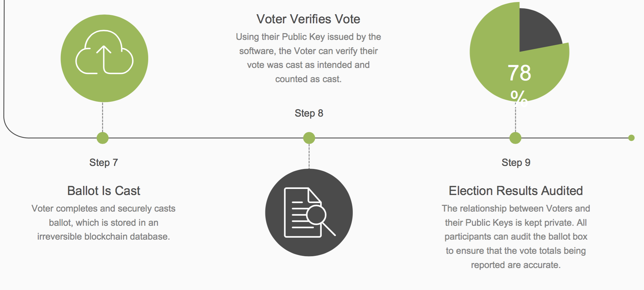Click the Voter Verifies Vote description paragraph
Viewport: 644px width, 290px height.
[x=308, y=58]
